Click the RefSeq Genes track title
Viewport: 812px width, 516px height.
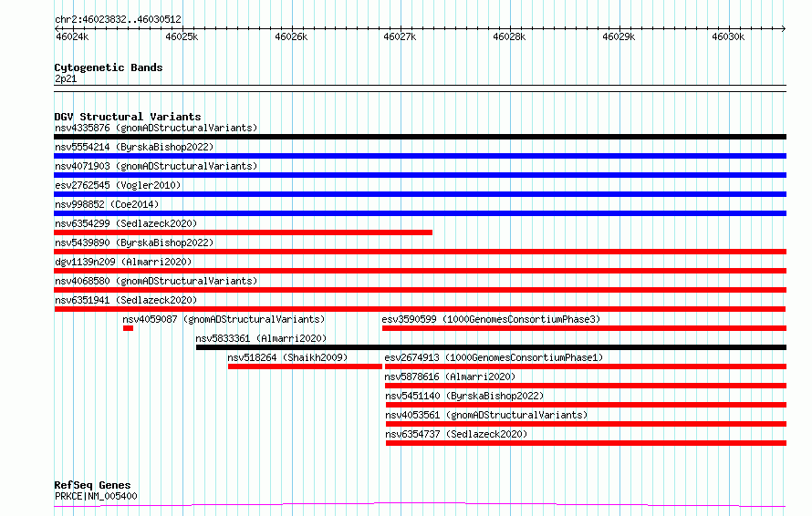[92, 486]
